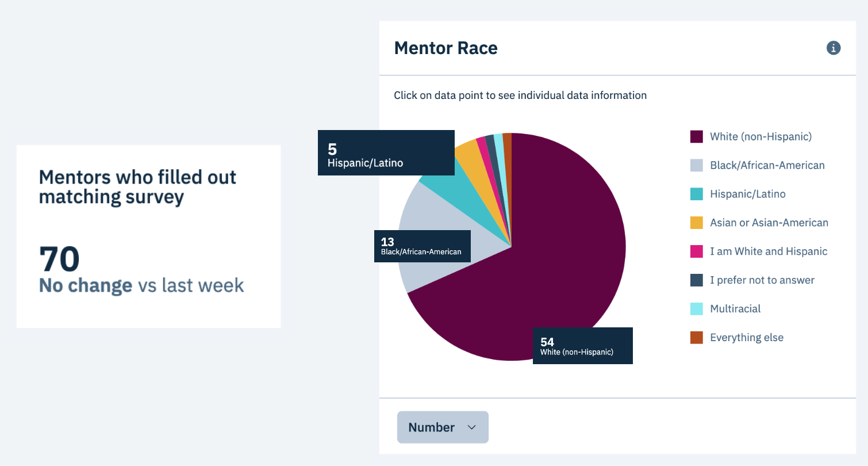
Task: Click the teal Hispanic/Latino legend swatch
Action: tap(695, 194)
